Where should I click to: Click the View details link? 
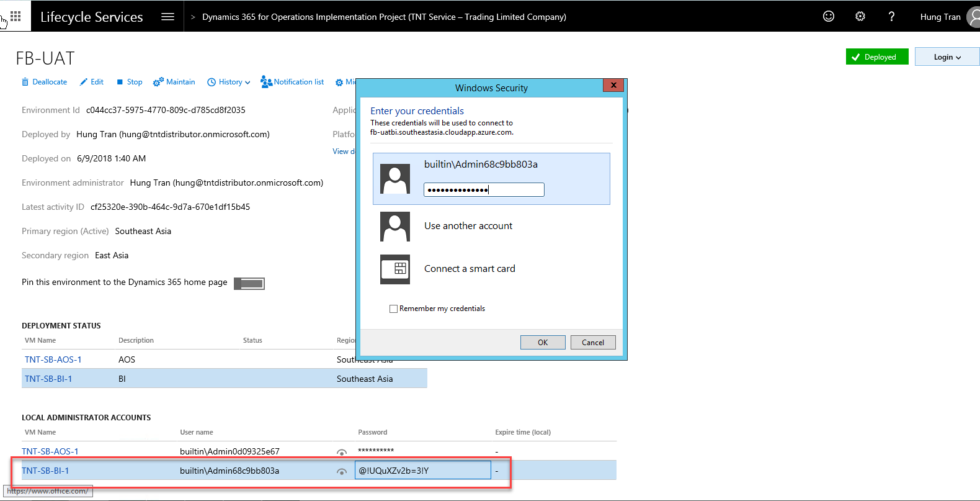[x=344, y=151]
